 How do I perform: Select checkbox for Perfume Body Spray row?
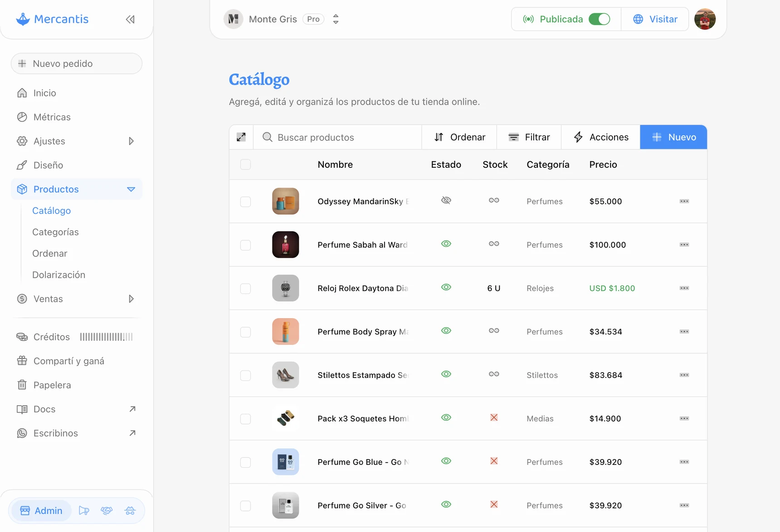click(245, 332)
